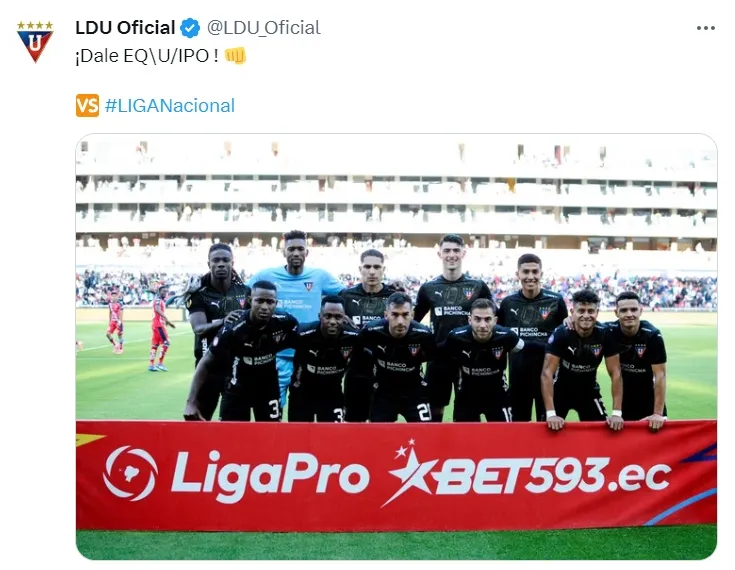The height and width of the screenshot is (570, 735).
Task: Click the goalkeeper in light blue jersey
Action: [x=296, y=300]
